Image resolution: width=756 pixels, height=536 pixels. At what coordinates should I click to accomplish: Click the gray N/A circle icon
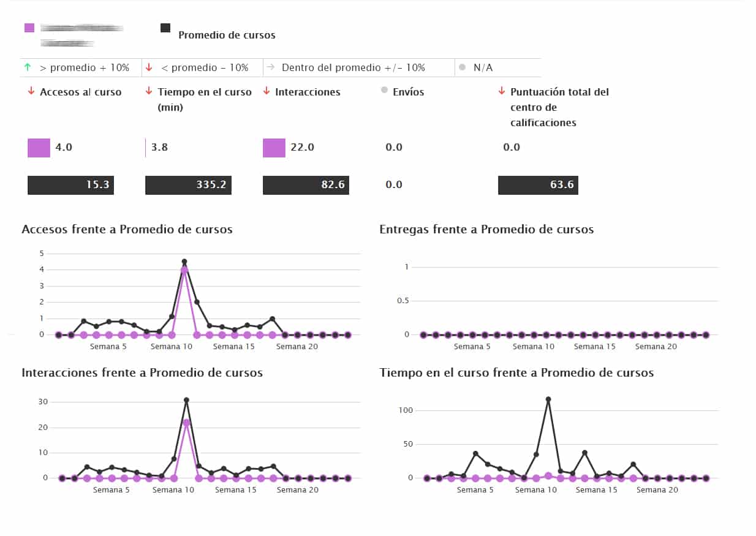click(462, 67)
